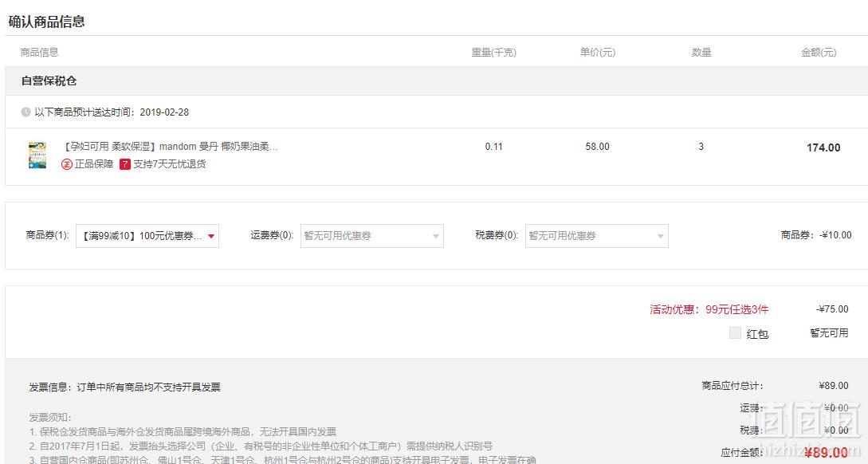
Task: Click the 金额(元) column header
Action: pyautogui.click(x=819, y=52)
